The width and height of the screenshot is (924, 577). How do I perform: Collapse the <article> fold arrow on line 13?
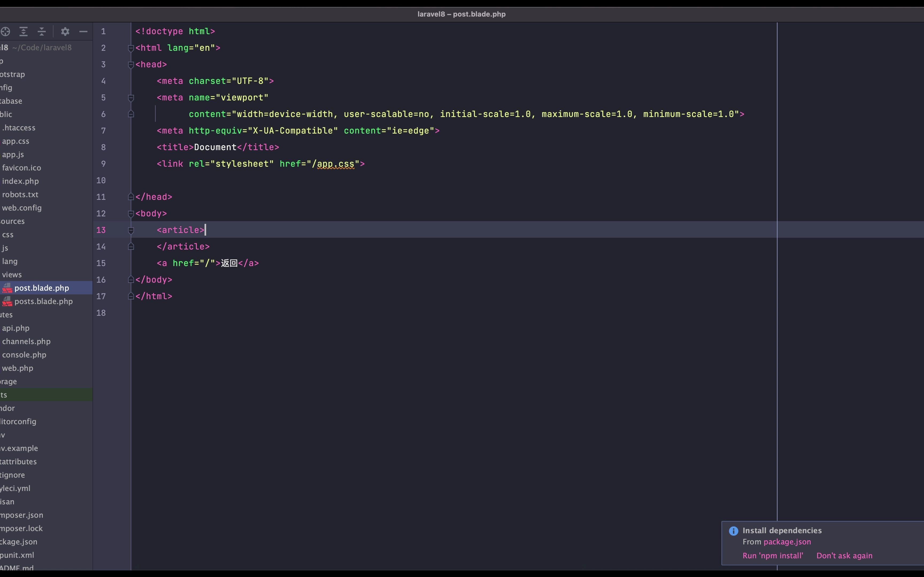(131, 230)
